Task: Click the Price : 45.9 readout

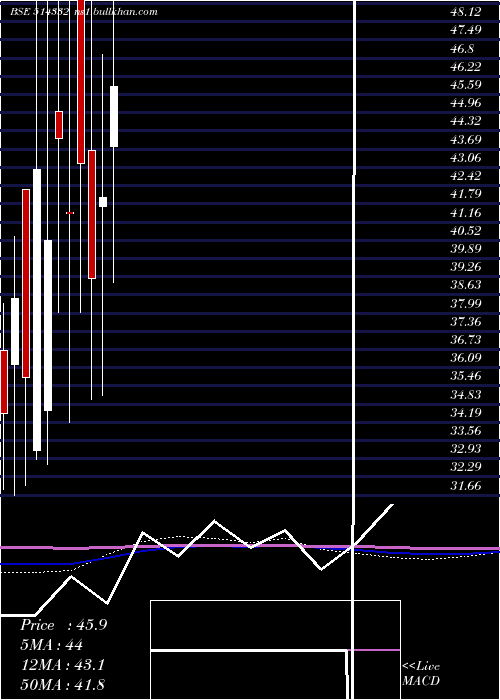Action: point(63,625)
